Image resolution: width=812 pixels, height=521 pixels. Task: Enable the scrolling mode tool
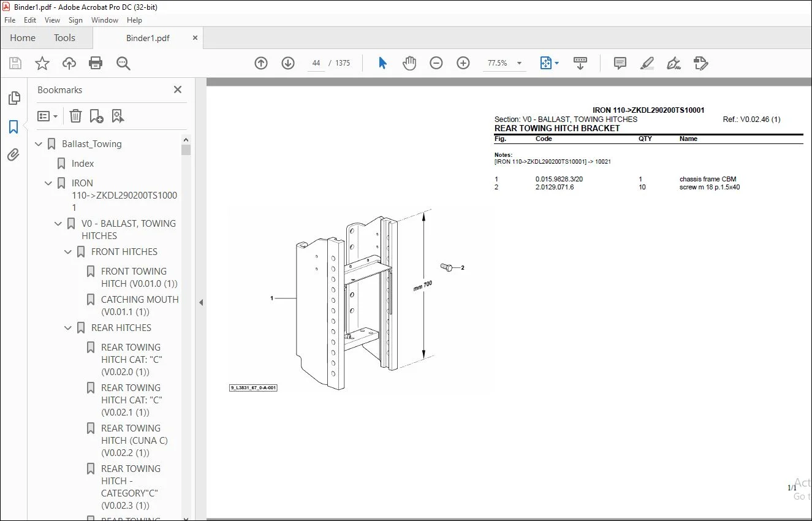[x=580, y=63]
